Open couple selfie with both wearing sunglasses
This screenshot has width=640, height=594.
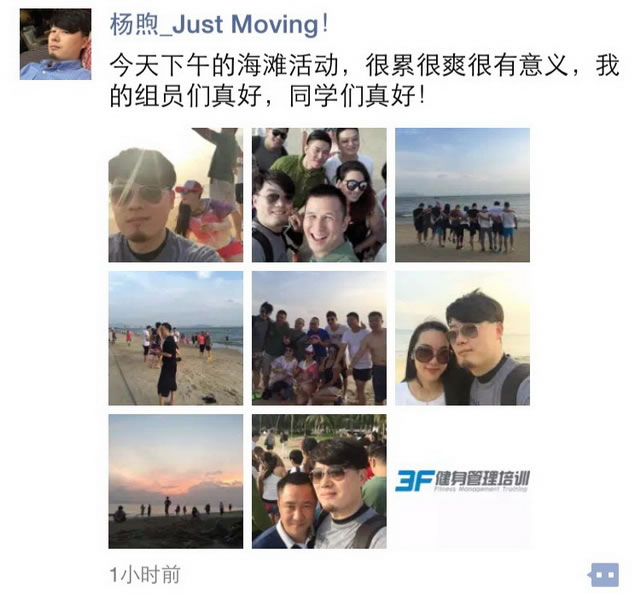pyautogui.click(x=462, y=338)
